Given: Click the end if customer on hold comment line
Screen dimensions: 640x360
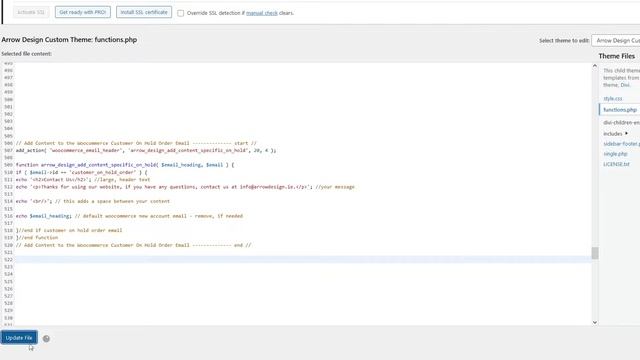Looking at the screenshot, I should click(69, 230).
